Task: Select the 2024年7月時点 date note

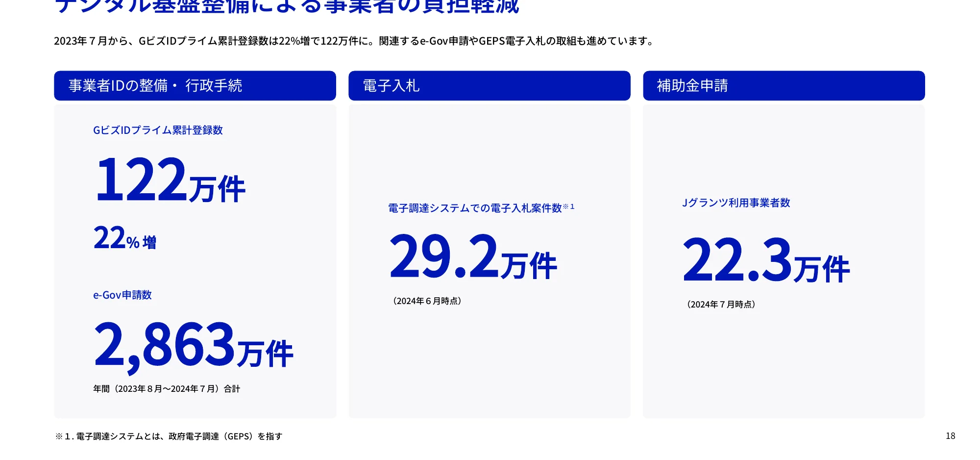Action: tap(721, 304)
